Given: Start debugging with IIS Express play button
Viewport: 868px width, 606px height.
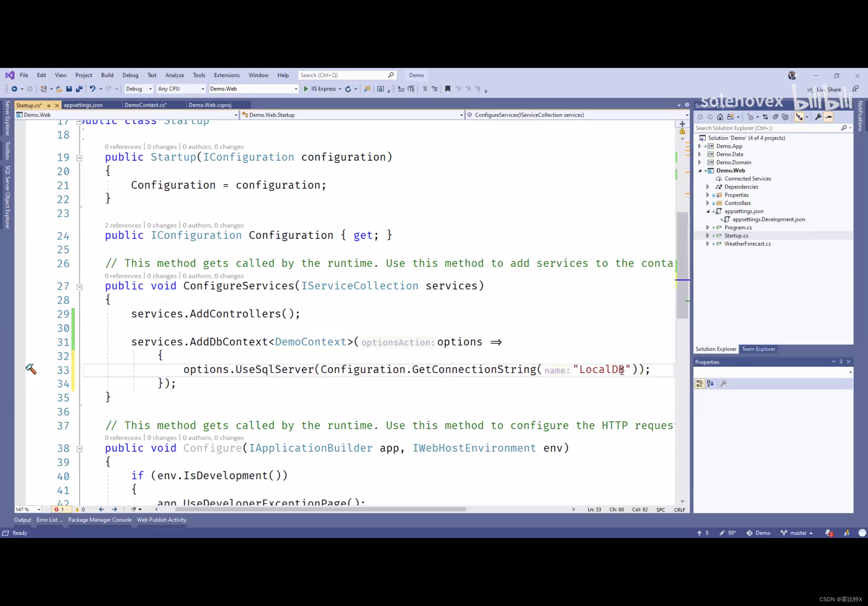Looking at the screenshot, I should click(x=306, y=89).
